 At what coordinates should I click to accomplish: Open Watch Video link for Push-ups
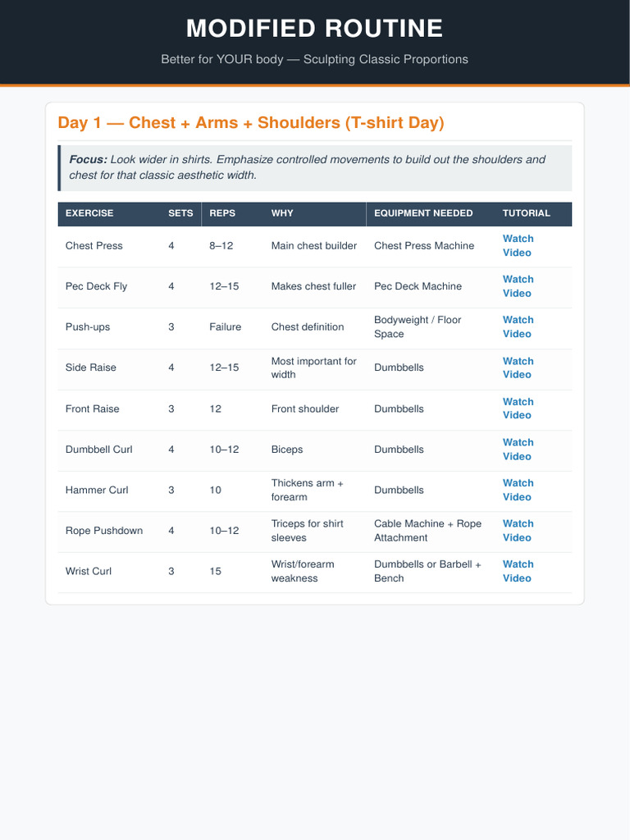[518, 326]
